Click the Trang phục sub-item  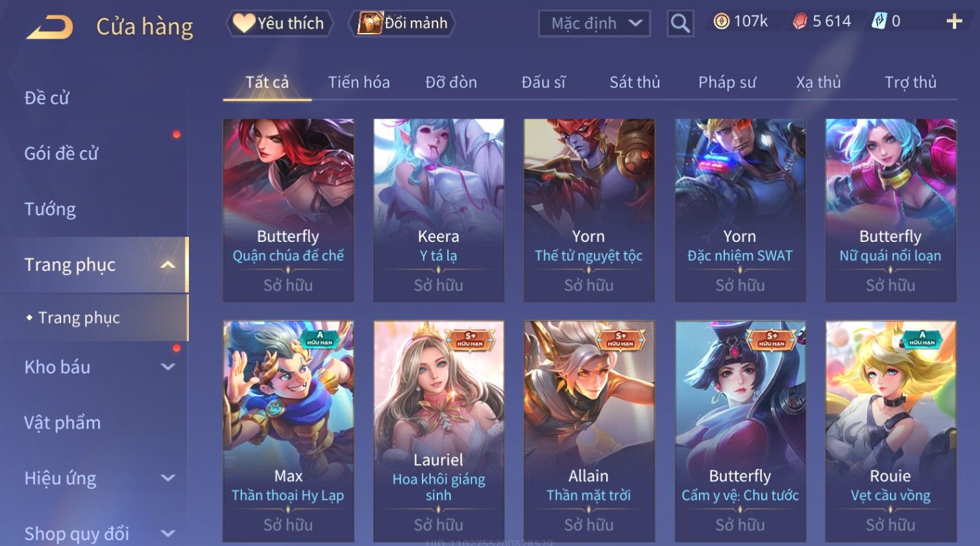[x=79, y=318]
